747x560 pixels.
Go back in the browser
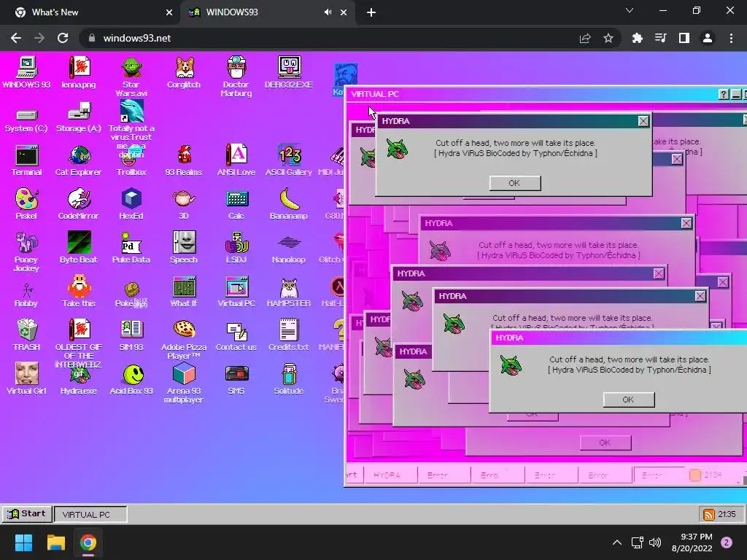(16, 38)
